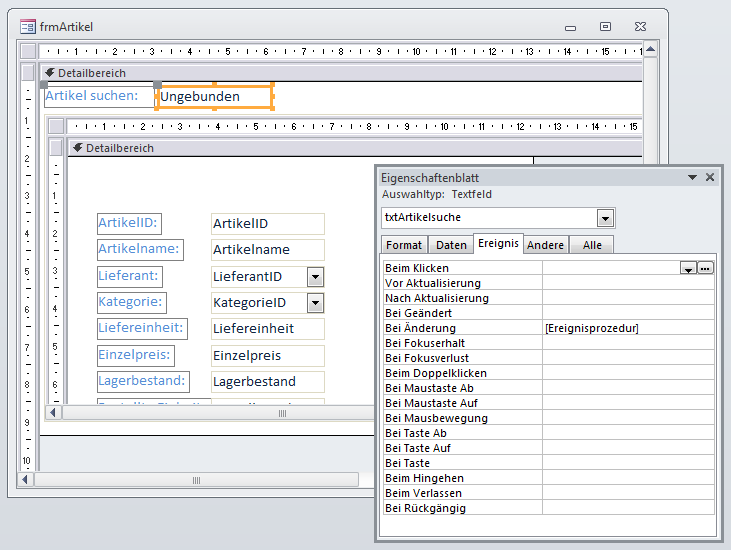Open the Eigenschaftenblatt panel options arrow

[691, 177]
